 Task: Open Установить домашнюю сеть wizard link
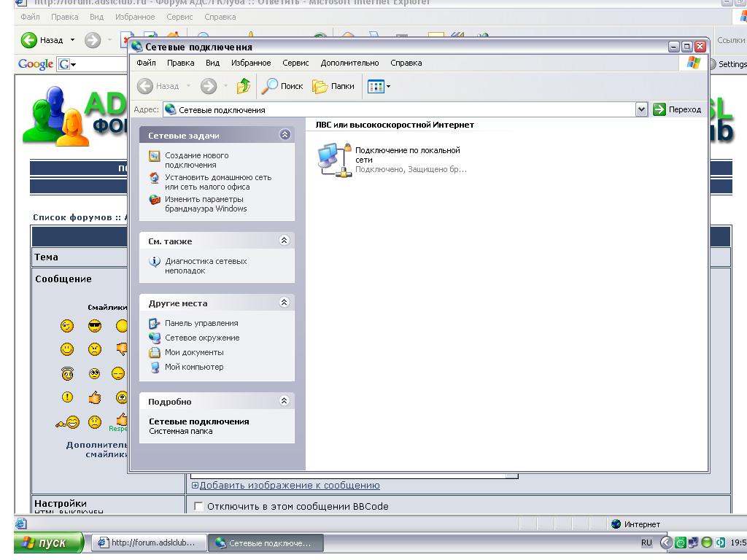click(217, 182)
